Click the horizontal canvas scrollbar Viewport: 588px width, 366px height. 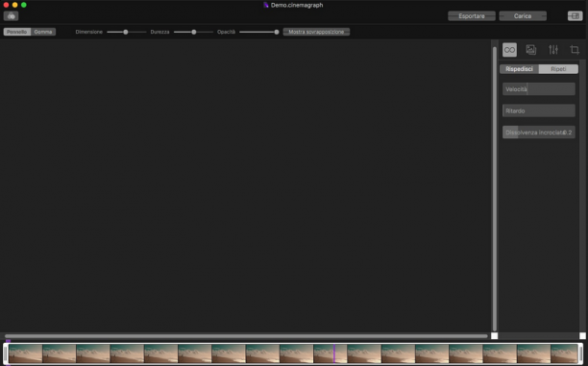pyautogui.click(x=246, y=336)
